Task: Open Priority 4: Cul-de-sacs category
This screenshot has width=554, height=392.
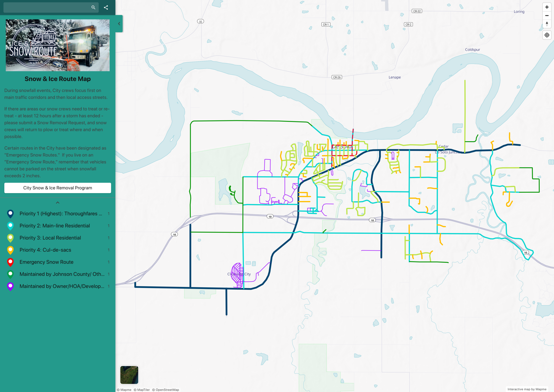Action: (58, 250)
